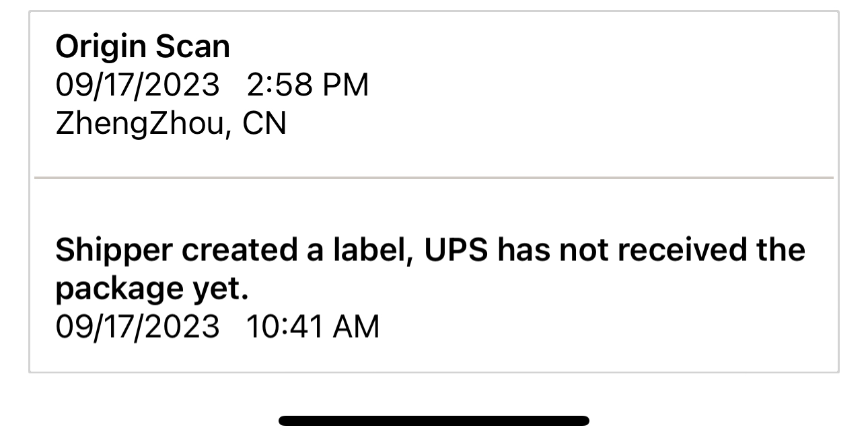Viewport: 868px width, 442px height.
Task: Tap the 2:58 PM timestamp
Action: (x=308, y=85)
